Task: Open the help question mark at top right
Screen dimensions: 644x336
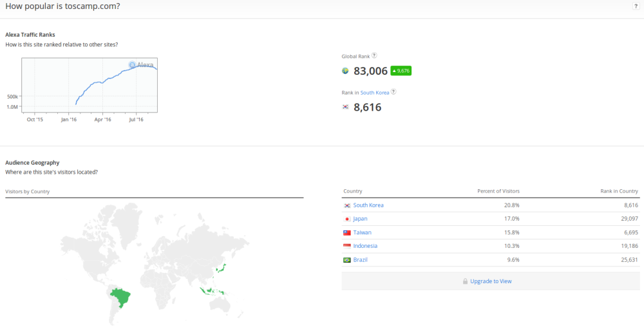Action: pos(636,6)
